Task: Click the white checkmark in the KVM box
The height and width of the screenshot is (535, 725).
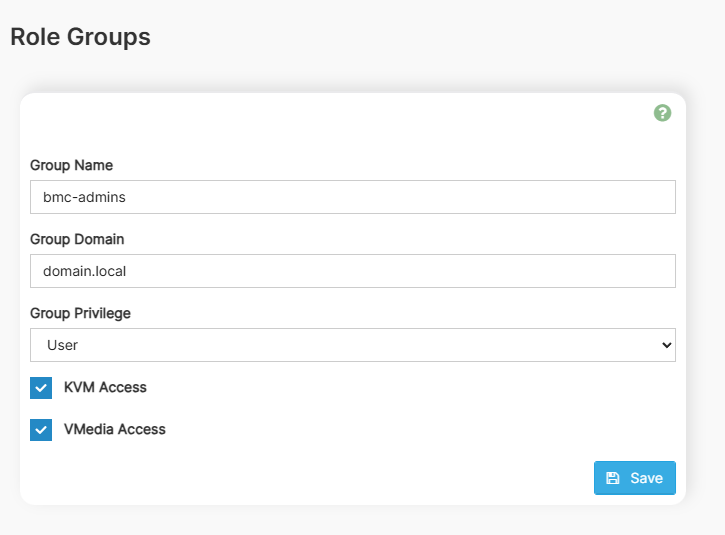Action: click(x=41, y=388)
